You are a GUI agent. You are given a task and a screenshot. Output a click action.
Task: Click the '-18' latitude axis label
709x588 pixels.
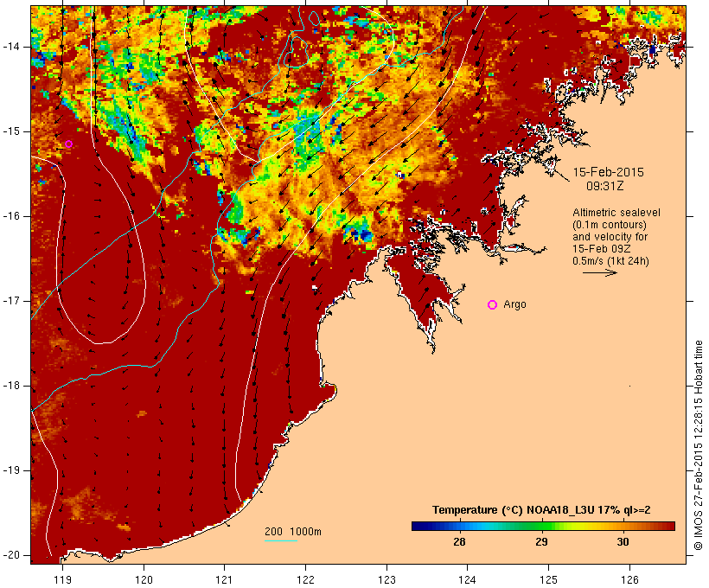(x=11, y=386)
